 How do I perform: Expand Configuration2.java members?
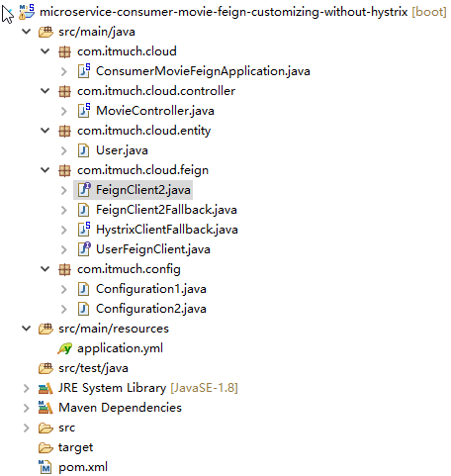point(64,309)
